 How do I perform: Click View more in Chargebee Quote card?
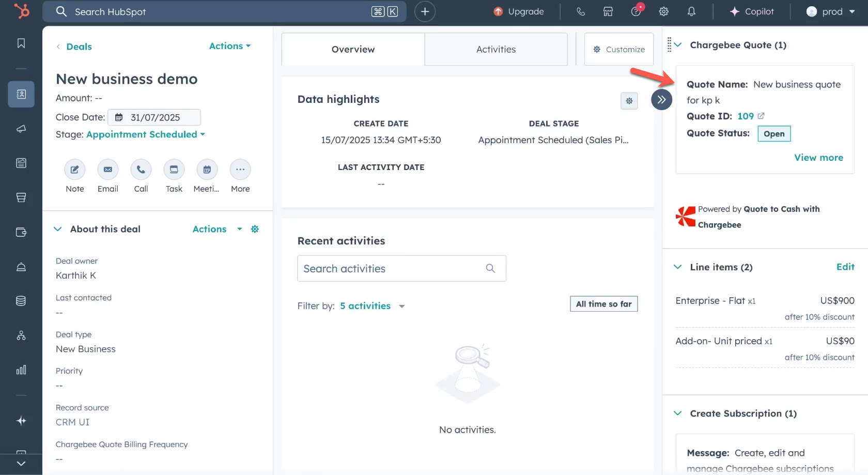click(818, 158)
